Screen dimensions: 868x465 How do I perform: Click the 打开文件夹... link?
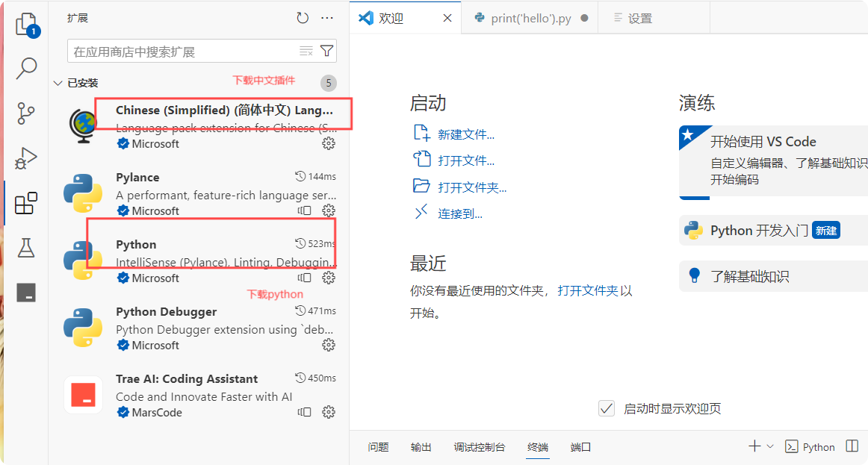(472, 187)
